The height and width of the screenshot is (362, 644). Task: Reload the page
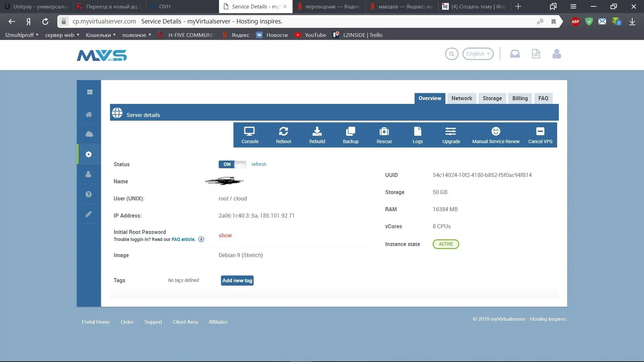tap(45, 21)
